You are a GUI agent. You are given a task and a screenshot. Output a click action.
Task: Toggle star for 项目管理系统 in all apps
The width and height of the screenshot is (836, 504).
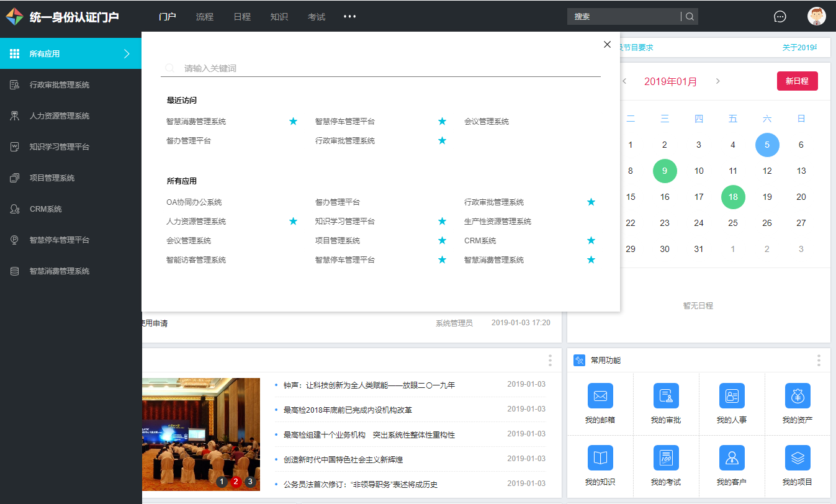[x=442, y=240]
